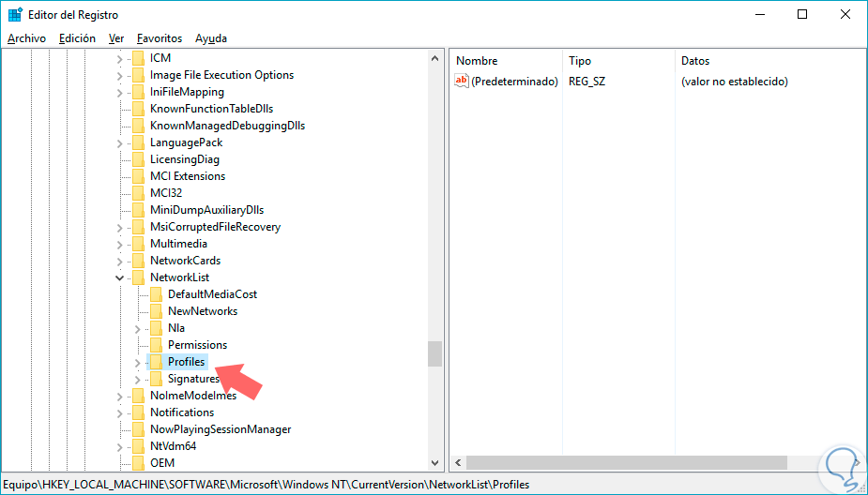
Task: Open the Archivo menu
Action: point(27,38)
